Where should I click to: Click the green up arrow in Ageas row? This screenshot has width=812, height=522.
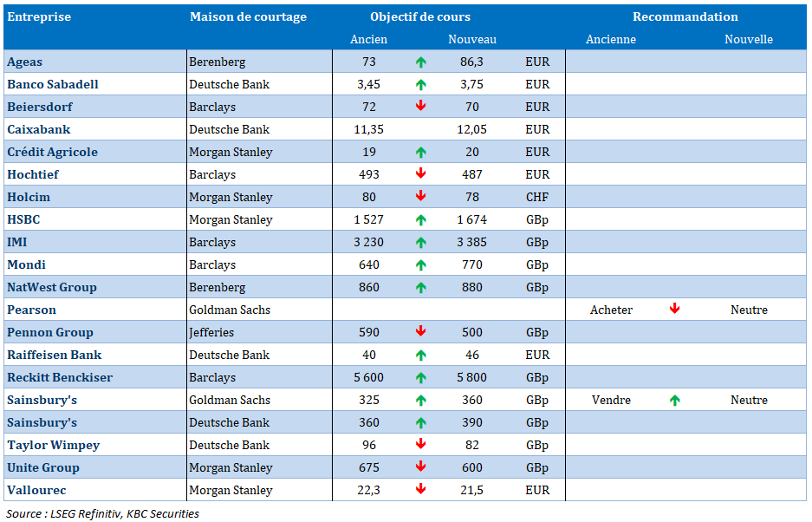420,62
